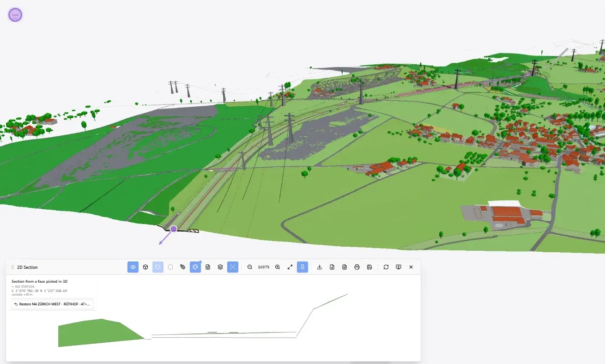The image size is (605, 364).
Task: Click the green embankment in section profile
Action: (97, 333)
